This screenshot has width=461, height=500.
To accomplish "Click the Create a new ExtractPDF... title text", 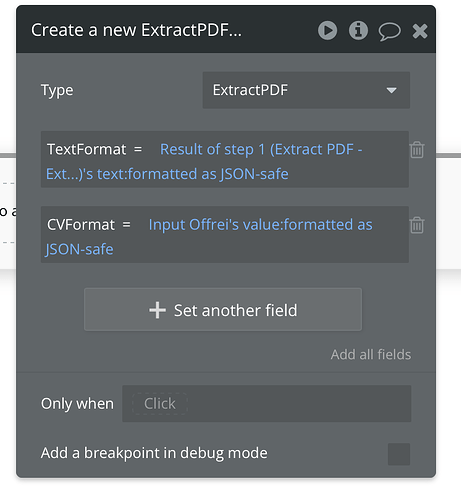I will click(x=136, y=30).
